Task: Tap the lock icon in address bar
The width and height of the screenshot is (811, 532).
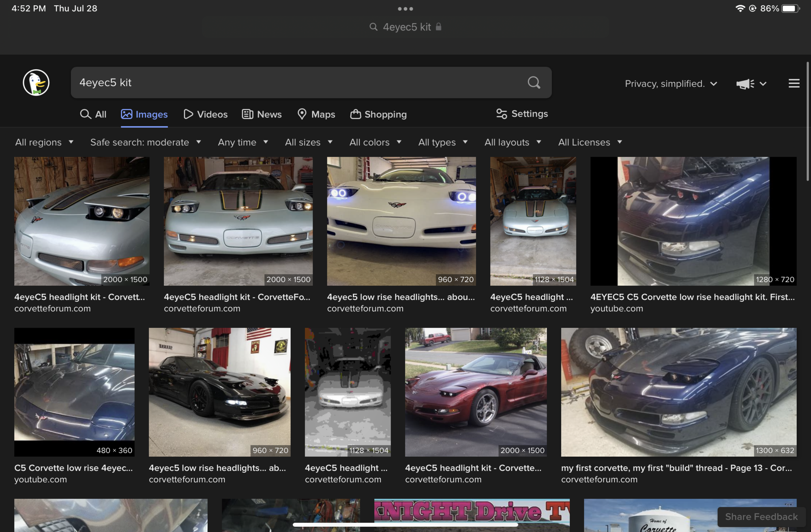Action: pyautogui.click(x=438, y=27)
